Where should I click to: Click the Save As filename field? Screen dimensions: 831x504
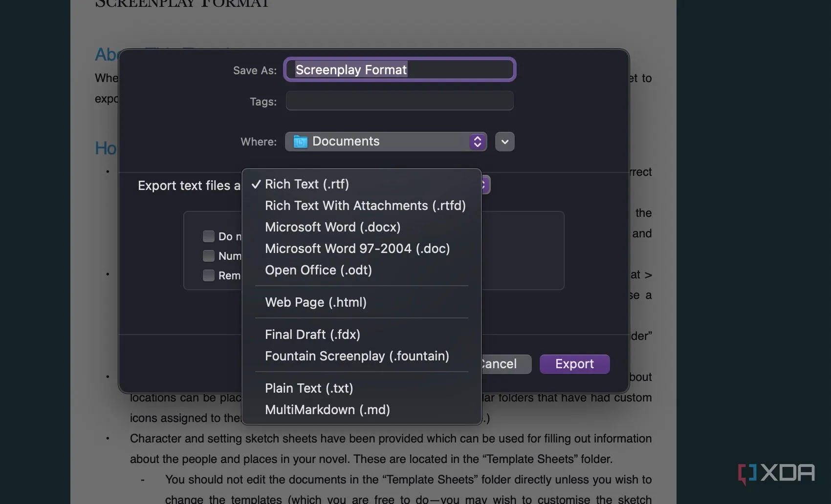[x=400, y=69]
